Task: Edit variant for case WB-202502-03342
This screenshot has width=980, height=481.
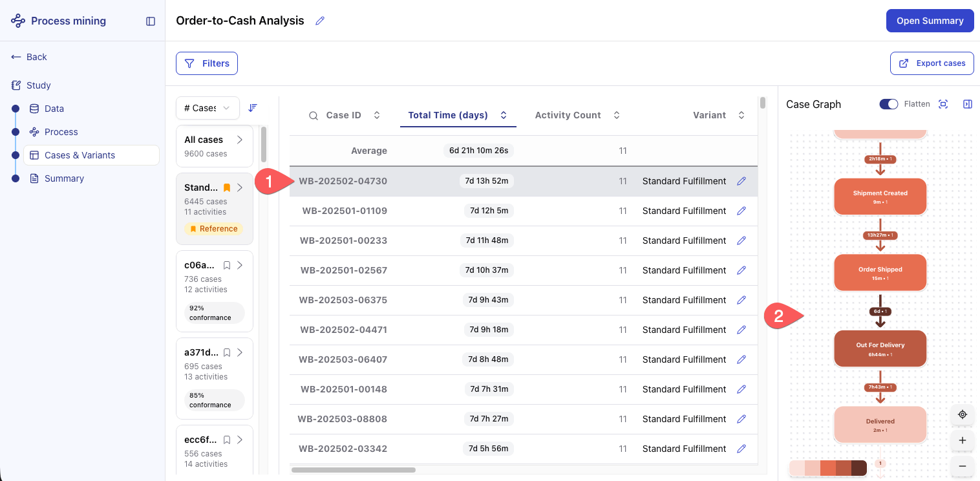Action: pos(741,449)
